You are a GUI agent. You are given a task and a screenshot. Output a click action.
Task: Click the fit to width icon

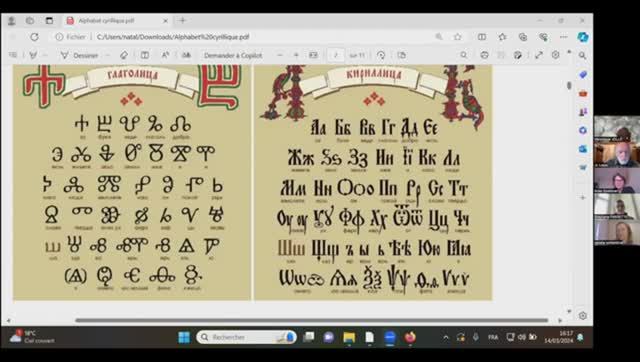(313, 55)
